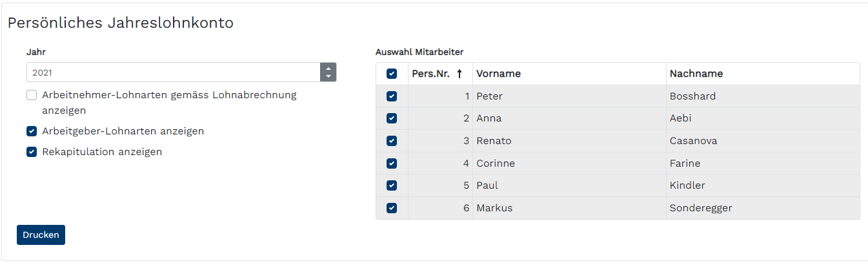Uncheck Markus Sonderegger's checkbox

392,208
